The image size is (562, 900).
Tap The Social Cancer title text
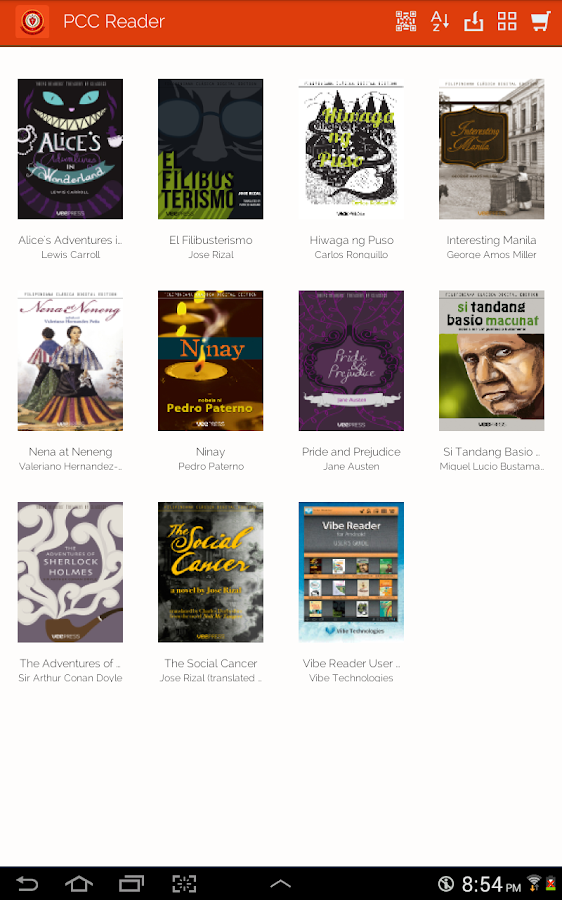pyautogui.click(x=211, y=663)
